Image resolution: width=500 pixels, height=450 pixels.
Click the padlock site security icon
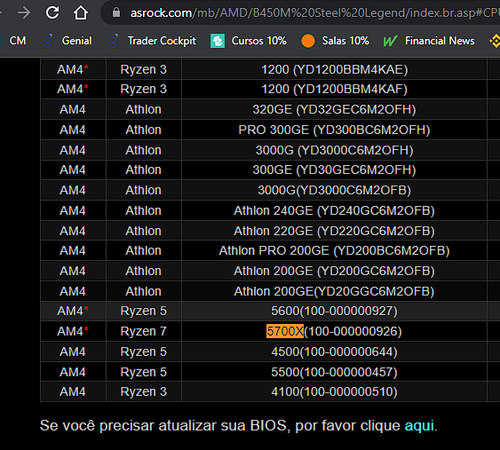(116, 13)
